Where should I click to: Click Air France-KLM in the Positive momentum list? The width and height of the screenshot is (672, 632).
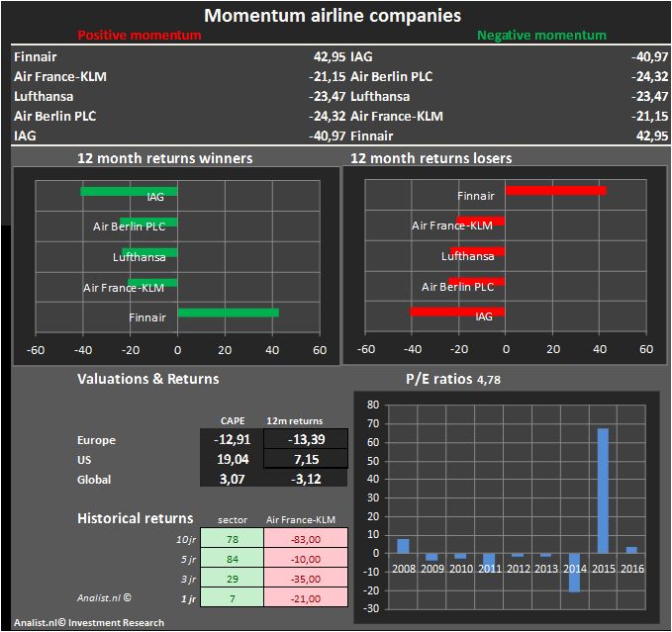coord(60,76)
